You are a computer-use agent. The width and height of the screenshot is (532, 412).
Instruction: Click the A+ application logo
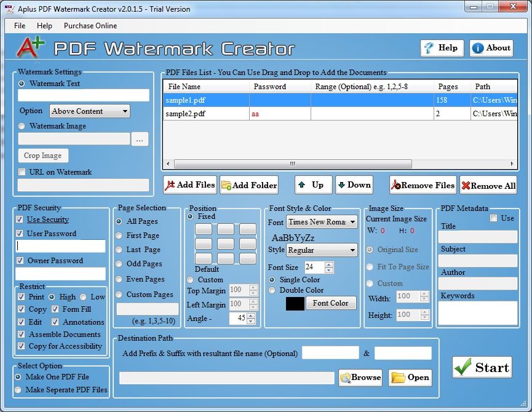click(31, 47)
